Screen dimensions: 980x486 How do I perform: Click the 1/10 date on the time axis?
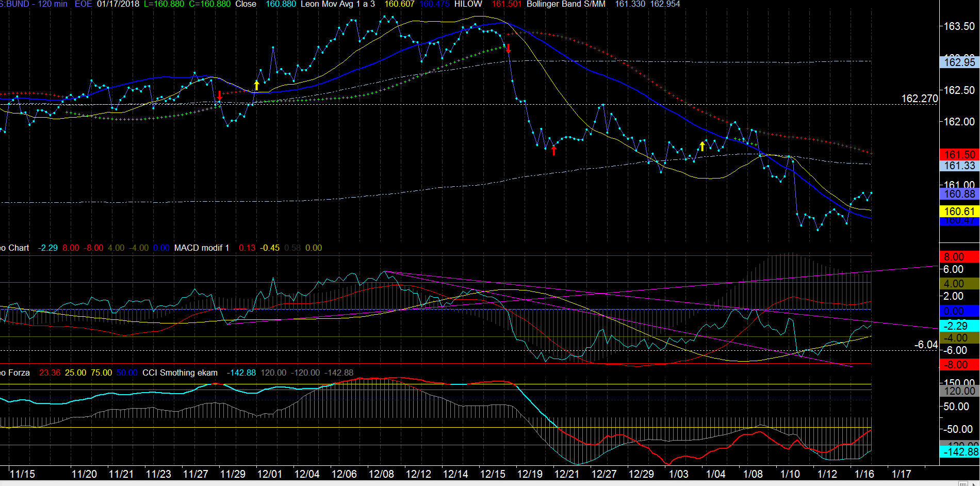[790, 474]
